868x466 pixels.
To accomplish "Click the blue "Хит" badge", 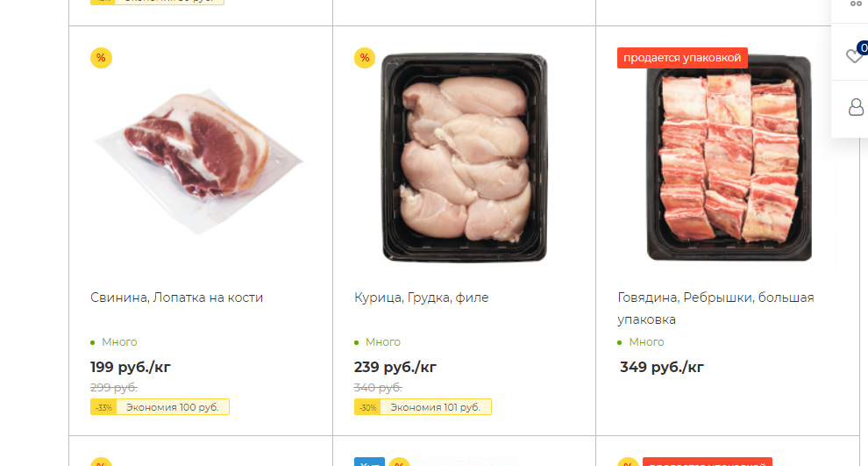I will tap(369, 462).
